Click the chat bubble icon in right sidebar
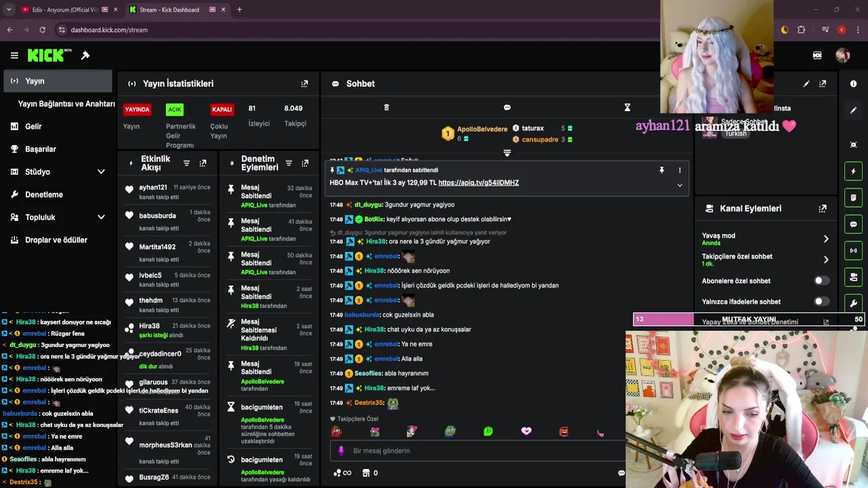868x488 pixels. point(853,224)
